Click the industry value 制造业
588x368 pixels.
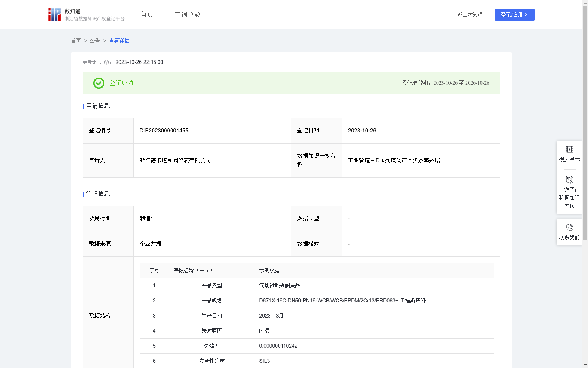coord(148,219)
